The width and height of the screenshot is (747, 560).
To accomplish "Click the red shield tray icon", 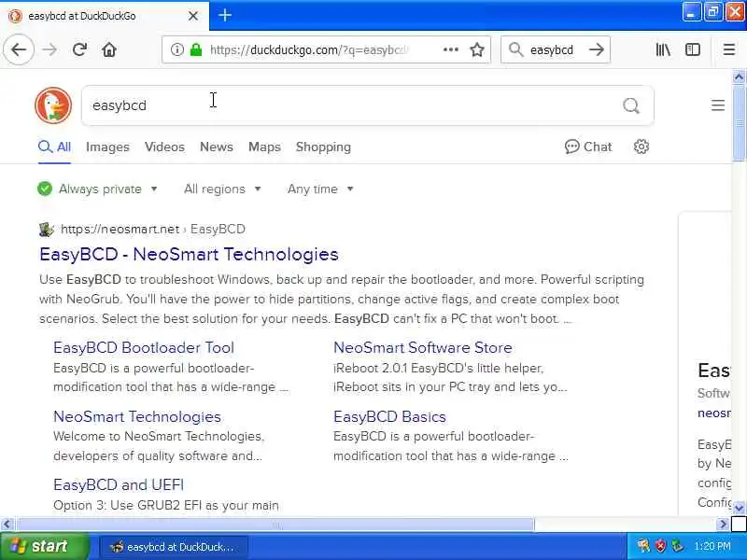I will [660, 546].
